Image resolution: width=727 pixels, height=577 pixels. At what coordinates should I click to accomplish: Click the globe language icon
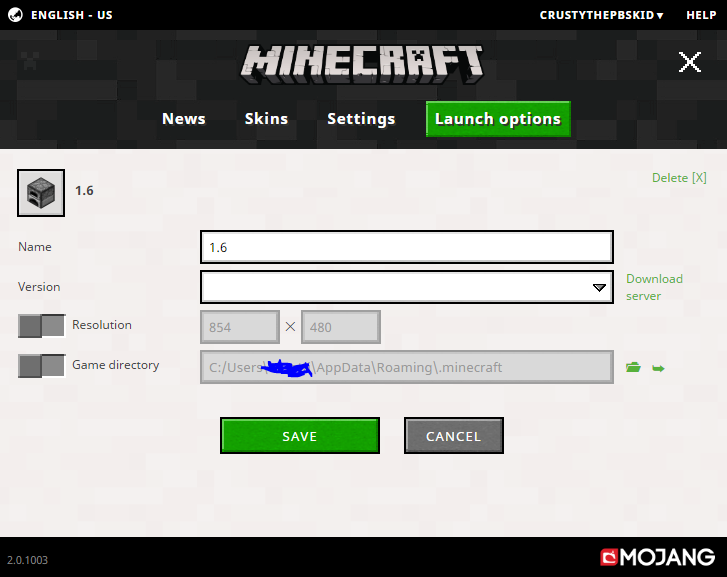15,15
